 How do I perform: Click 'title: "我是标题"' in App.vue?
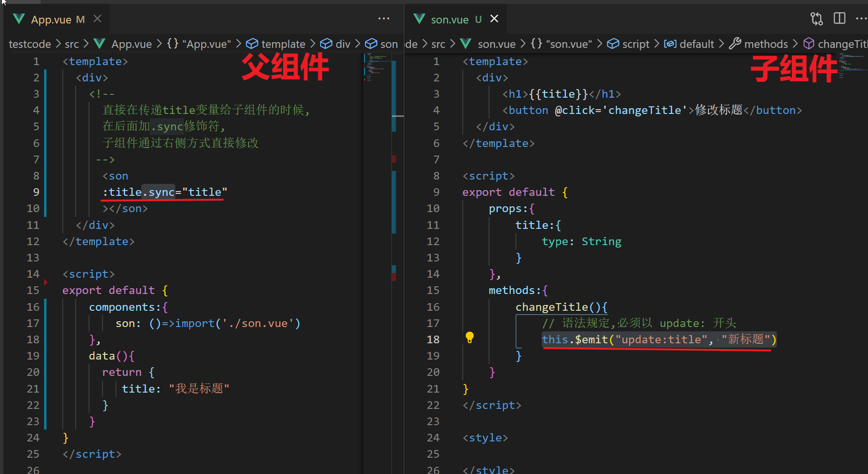(175, 388)
